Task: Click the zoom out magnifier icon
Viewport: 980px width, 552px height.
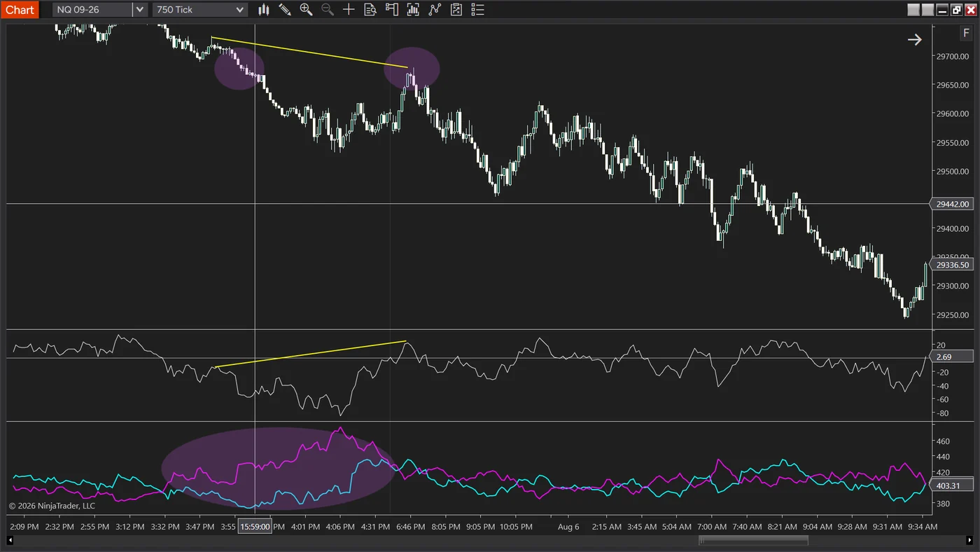Action: click(327, 10)
